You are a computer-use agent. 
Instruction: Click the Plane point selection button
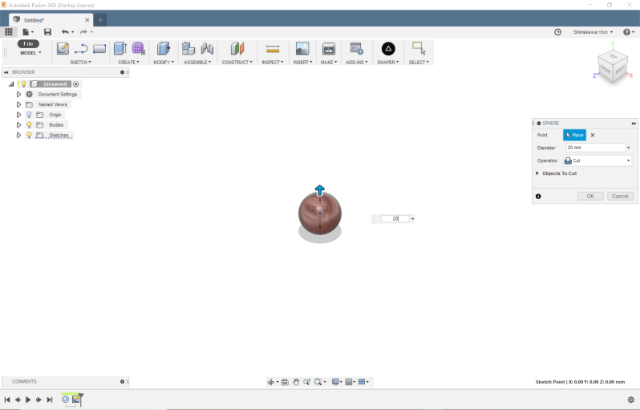[574, 135]
